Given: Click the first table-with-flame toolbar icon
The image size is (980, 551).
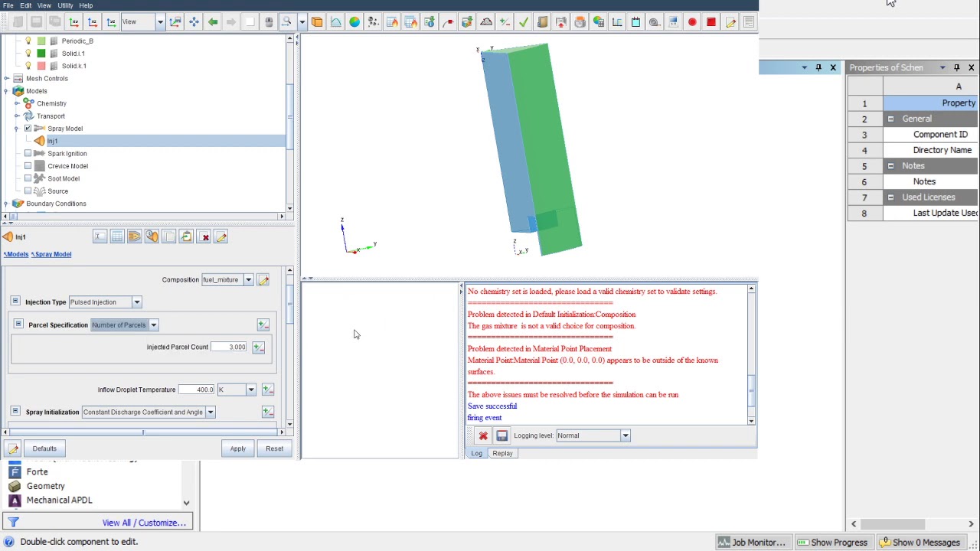Looking at the screenshot, I should pyautogui.click(x=392, y=22).
